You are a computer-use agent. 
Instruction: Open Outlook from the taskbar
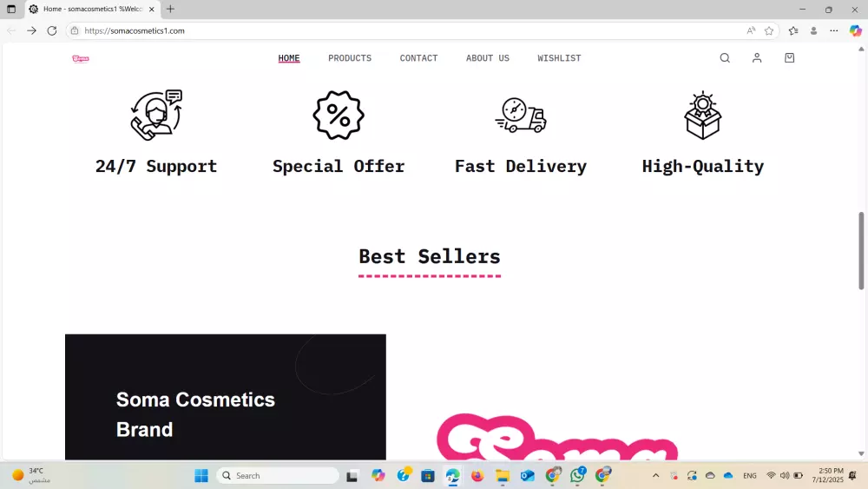coord(527,475)
